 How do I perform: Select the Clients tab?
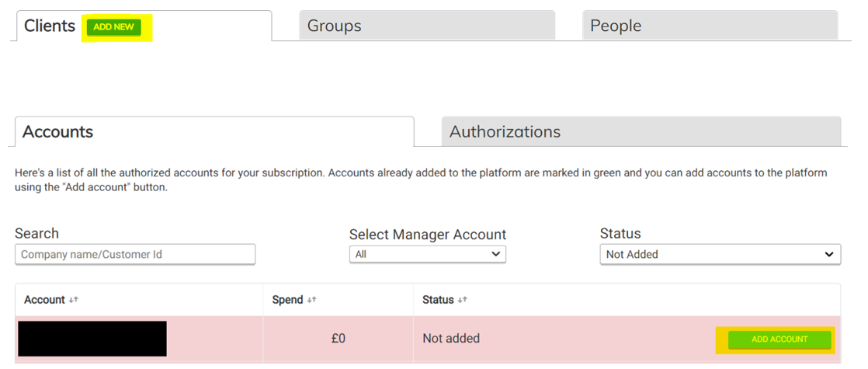click(x=50, y=26)
